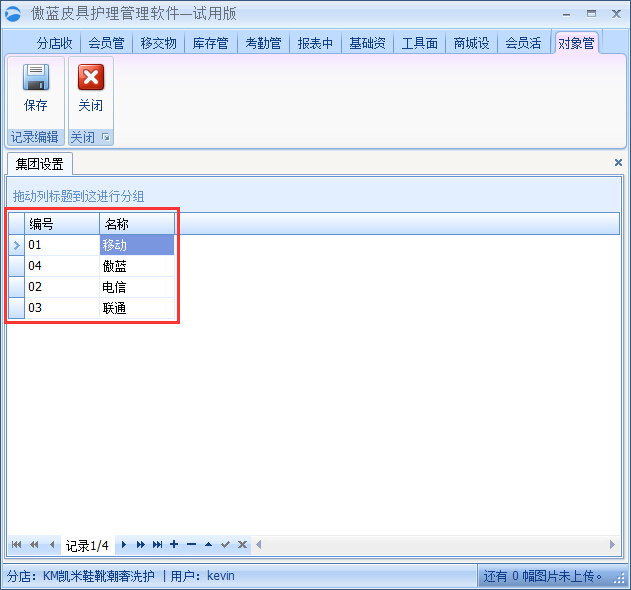Select the row named 傲蓝
This screenshot has width=631, height=590.
(136, 266)
